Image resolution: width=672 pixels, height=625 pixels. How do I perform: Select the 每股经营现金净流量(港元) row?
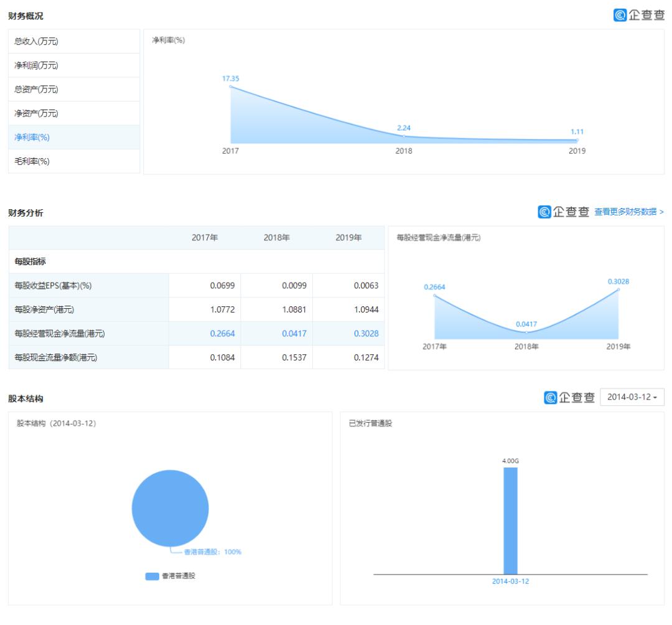click(x=196, y=334)
